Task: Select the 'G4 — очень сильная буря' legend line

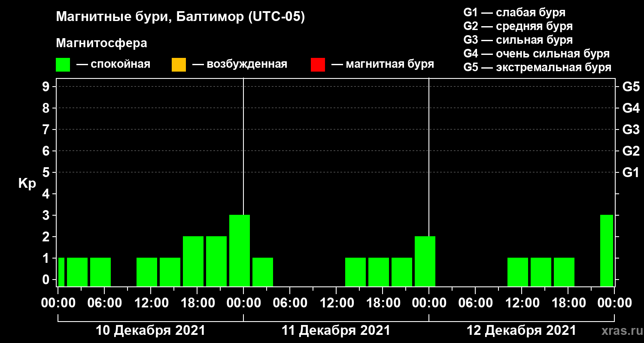Action: (x=537, y=54)
